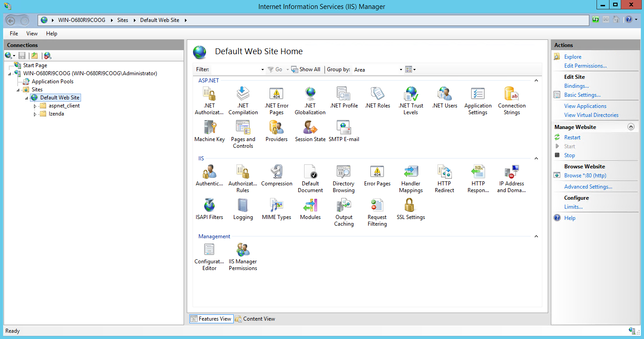The width and height of the screenshot is (644, 339).
Task: Restart the website from Actions
Action: tap(572, 137)
